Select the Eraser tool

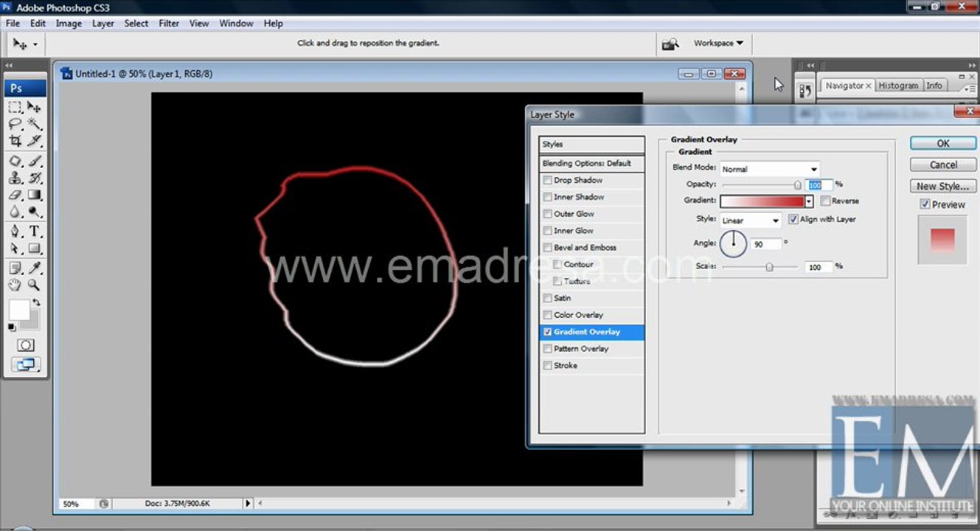click(x=15, y=195)
